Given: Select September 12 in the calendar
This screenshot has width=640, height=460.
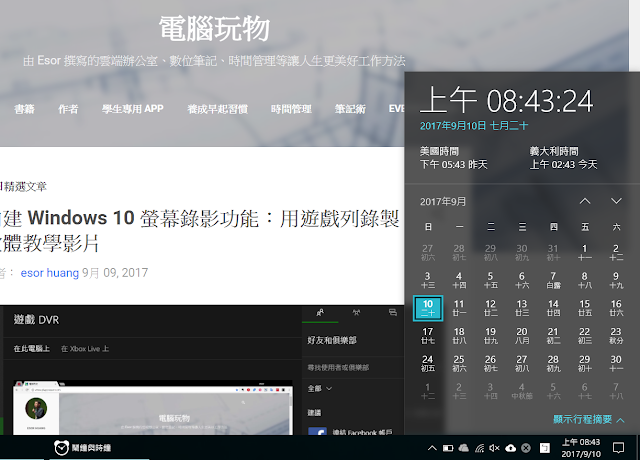Looking at the screenshot, I should pos(490,308).
